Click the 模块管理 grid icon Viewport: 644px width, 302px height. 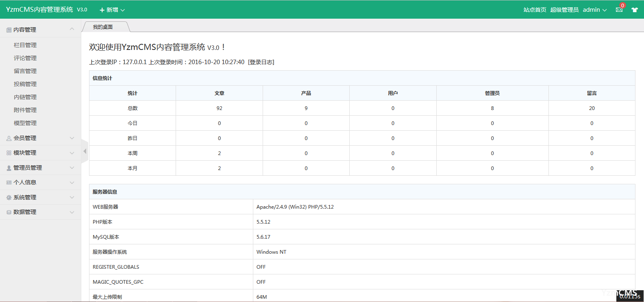click(x=9, y=153)
